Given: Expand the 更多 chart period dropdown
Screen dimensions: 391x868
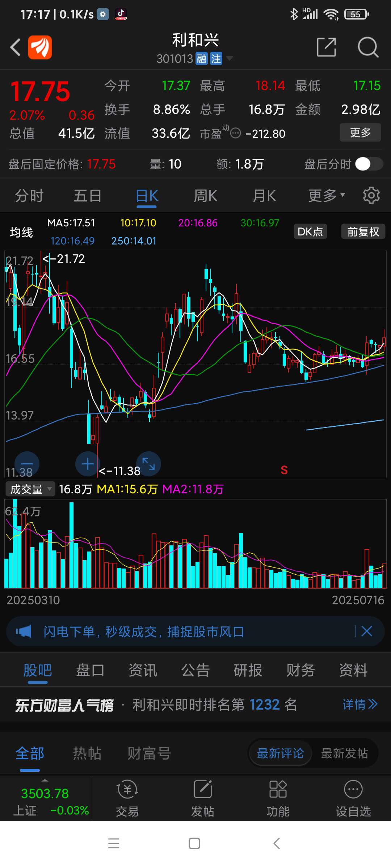Looking at the screenshot, I should click(327, 196).
